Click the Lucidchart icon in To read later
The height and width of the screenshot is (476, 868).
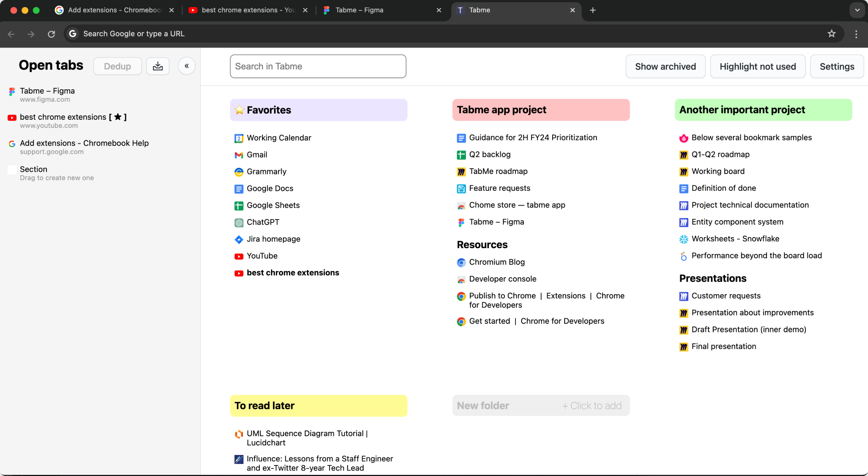point(239,434)
